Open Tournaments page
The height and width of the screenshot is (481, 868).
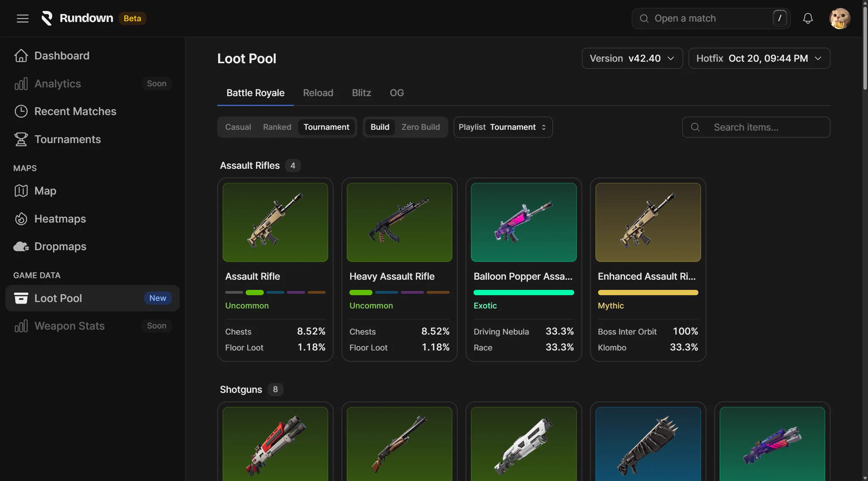tap(92, 139)
